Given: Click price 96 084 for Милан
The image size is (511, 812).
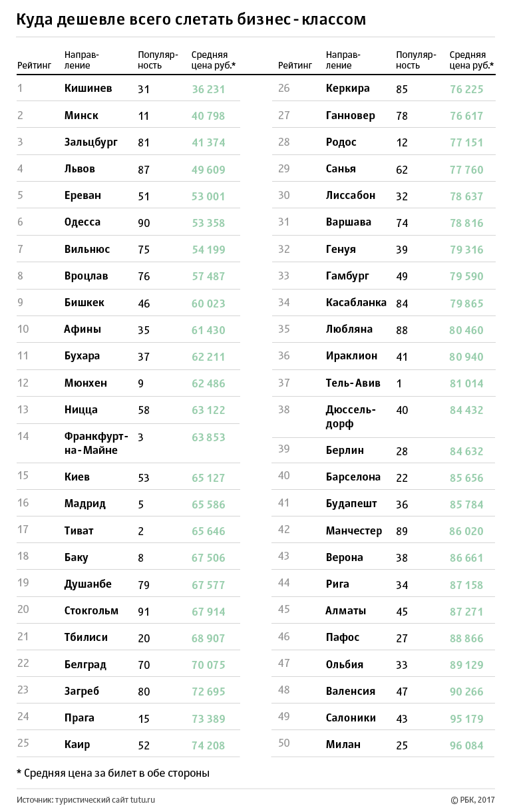Looking at the screenshot, I should point(466,745).
